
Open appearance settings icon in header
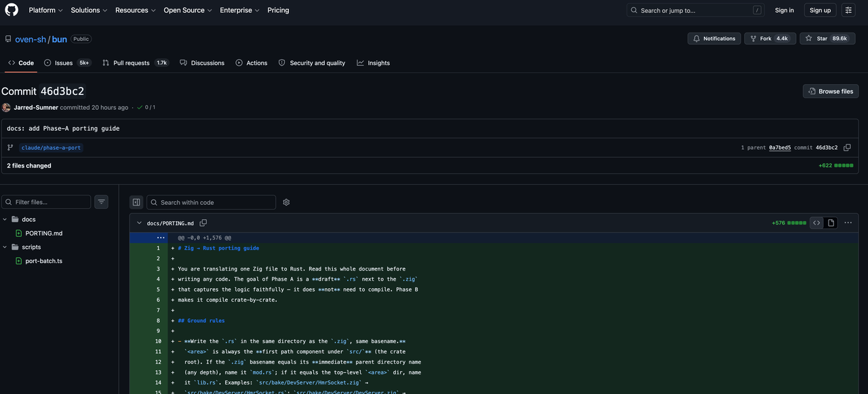coord(848,10)
